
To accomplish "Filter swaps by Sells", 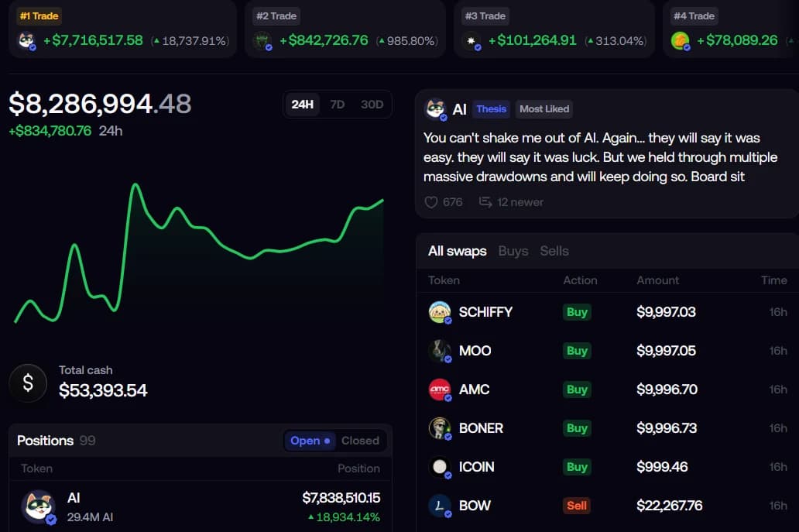I will 554,251.
